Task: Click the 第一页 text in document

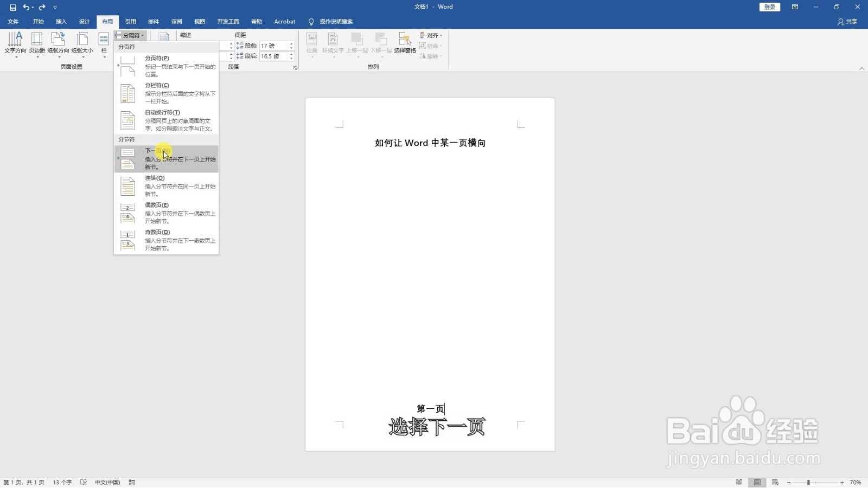Action: click(430, 409)
